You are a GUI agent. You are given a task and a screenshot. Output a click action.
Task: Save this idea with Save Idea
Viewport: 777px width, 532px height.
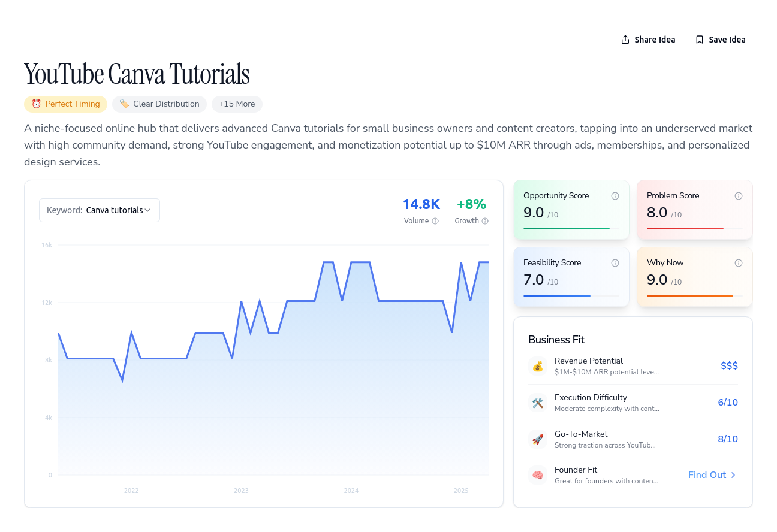click(x=720, y=40)
